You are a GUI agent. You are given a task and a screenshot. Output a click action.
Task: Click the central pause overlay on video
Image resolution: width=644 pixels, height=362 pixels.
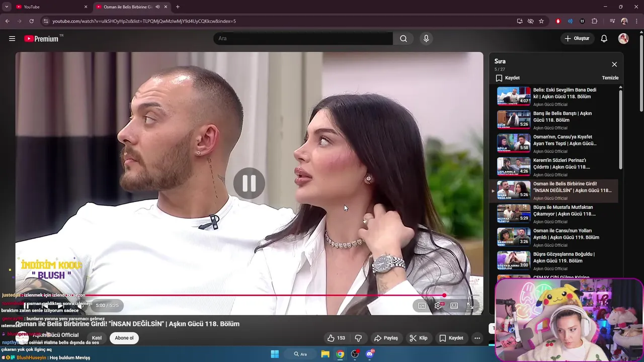point(249,184)
